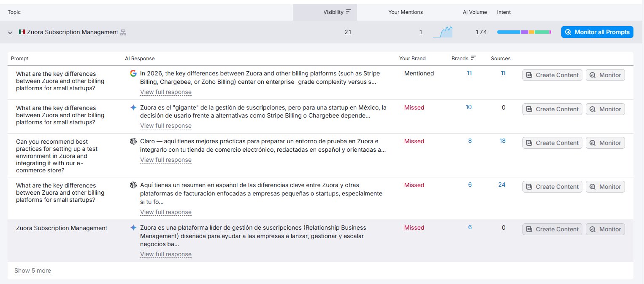The image size is (644, 284).
Task: Open the 11 sources count in Mentioned row
Action: pos(503,73)
